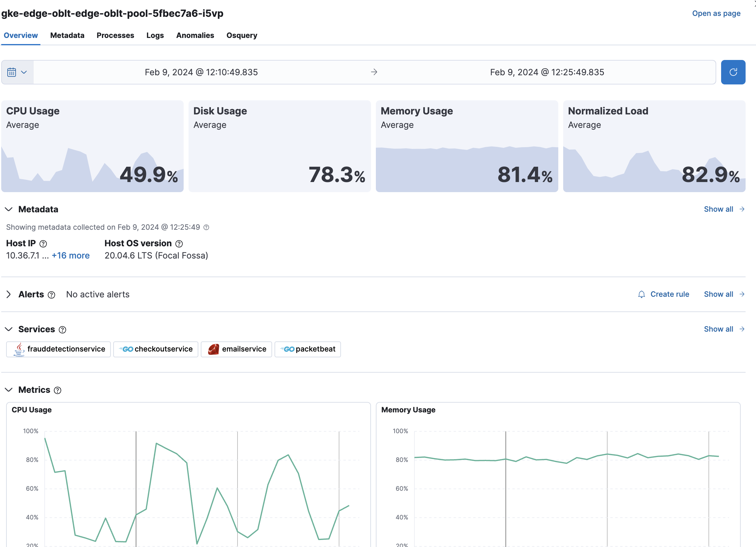The image size is (756, 547).
Task: Expand the Alerts section
Action: pos(9,295)
